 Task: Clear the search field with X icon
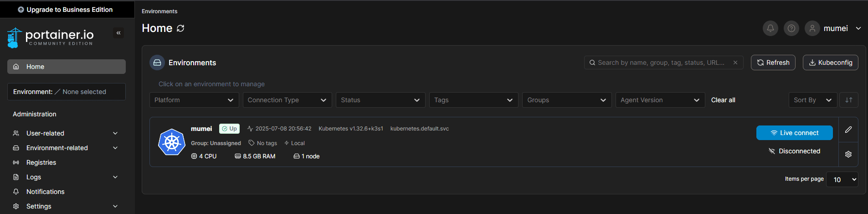click(x=735, y=63)
